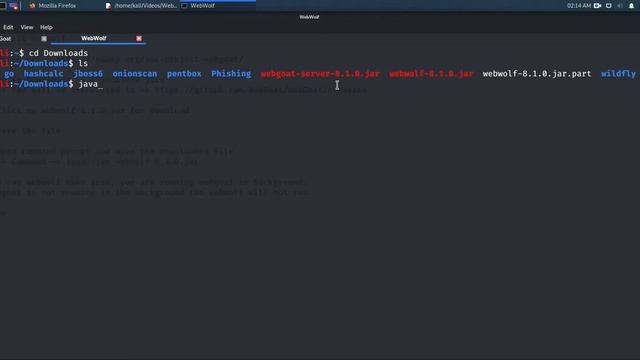Click the 'ls' command text
Viewport: 640px width, 360px height.
[x=83, y=63]
